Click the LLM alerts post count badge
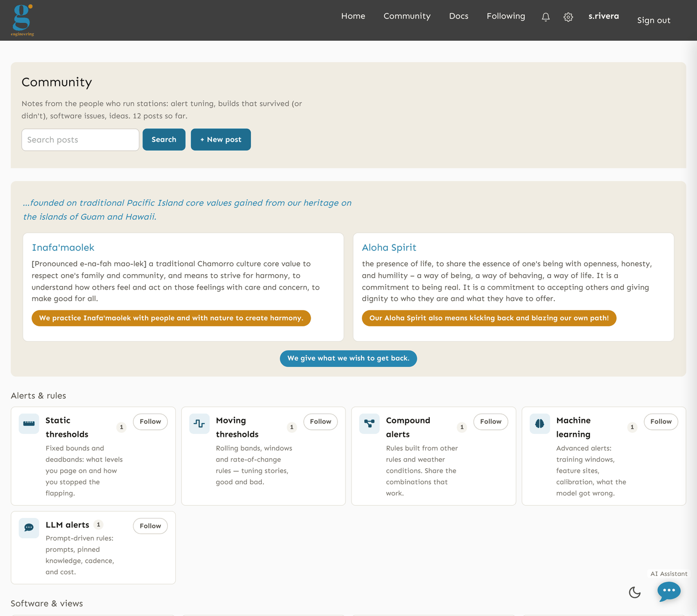The height and width of the screenshot is (616, 697). (99, 524)
